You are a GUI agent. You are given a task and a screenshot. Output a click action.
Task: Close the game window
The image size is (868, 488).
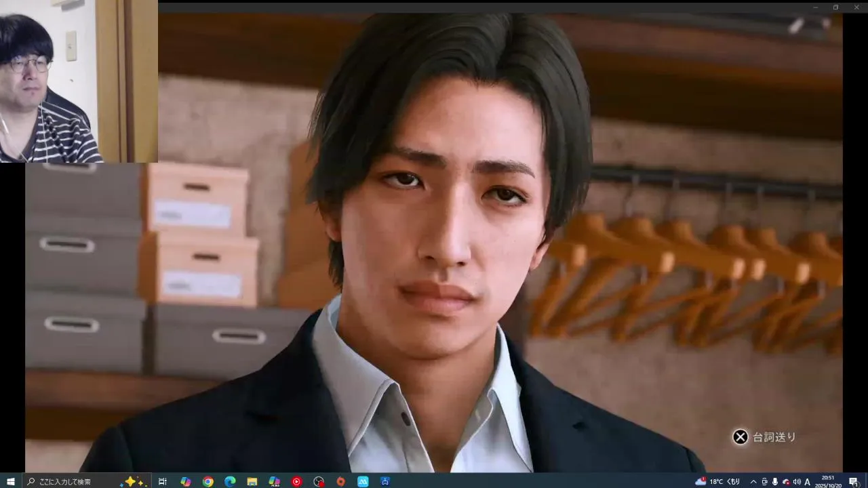(855, 7)
